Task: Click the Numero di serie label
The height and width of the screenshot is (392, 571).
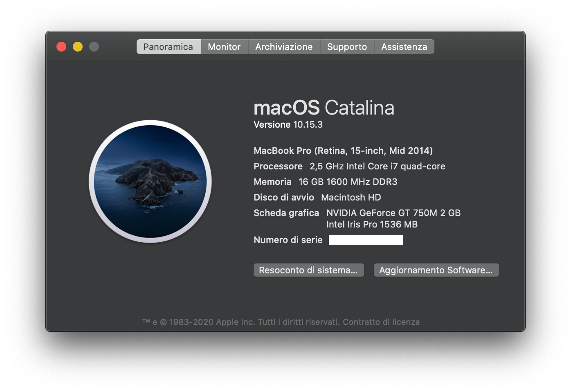Action: point(288,240)
